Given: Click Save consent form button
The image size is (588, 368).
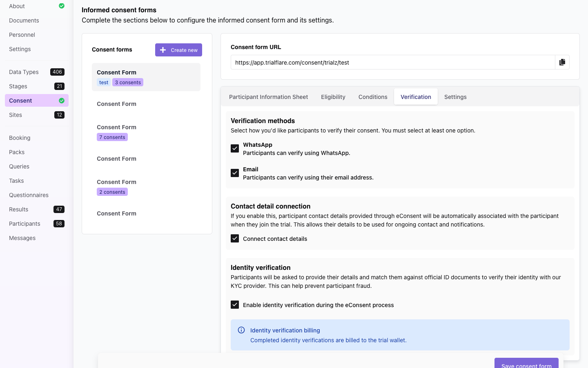Looking at the screenshot, I should [x=526, y=363].
